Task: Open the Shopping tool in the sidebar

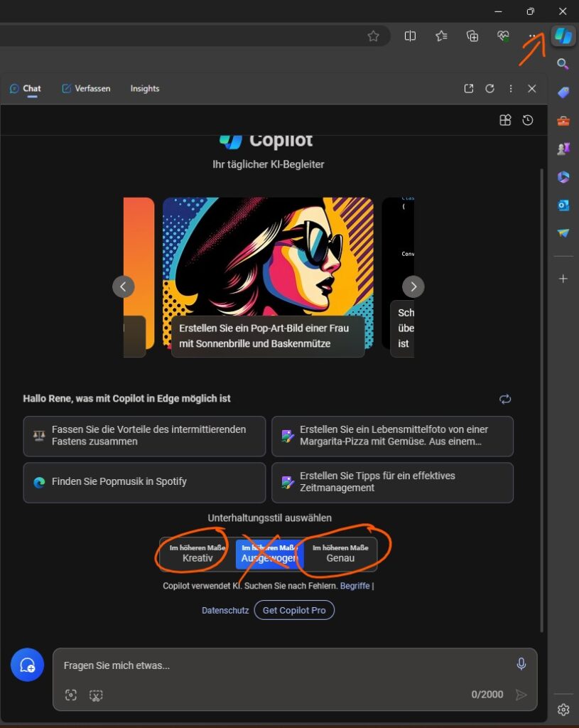Action: (563, 92)
